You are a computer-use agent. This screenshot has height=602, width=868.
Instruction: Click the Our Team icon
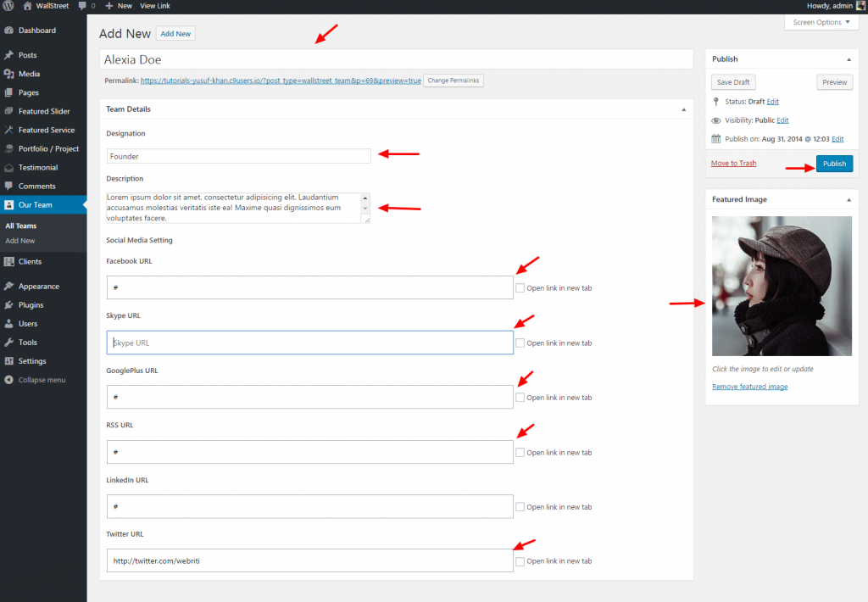8,205
